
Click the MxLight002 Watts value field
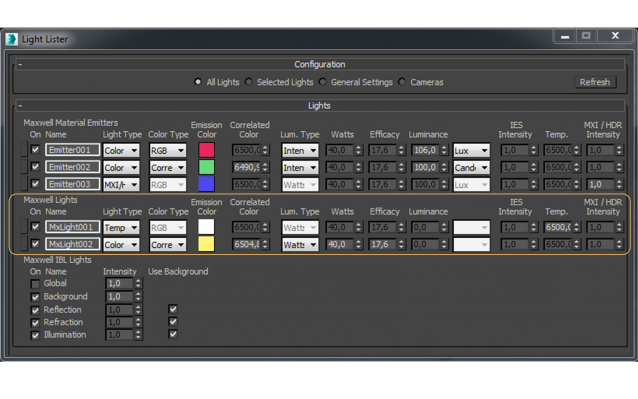point(339,244)
